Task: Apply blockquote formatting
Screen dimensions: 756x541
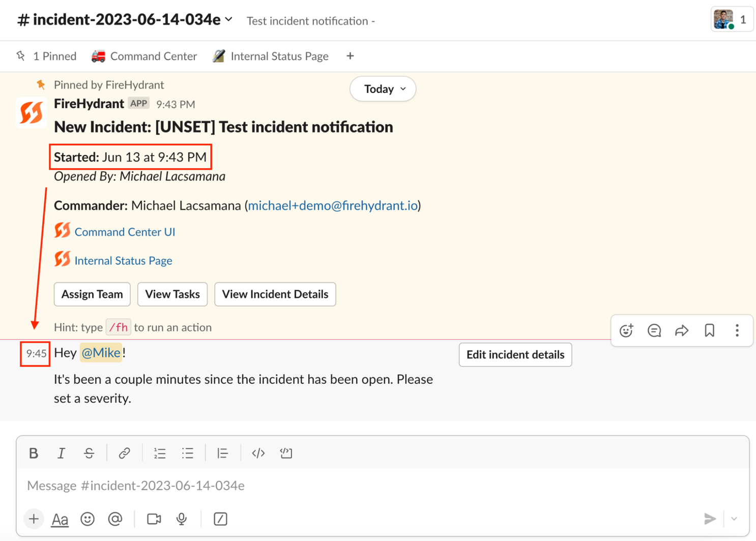Action: click(x=222, y=453)
